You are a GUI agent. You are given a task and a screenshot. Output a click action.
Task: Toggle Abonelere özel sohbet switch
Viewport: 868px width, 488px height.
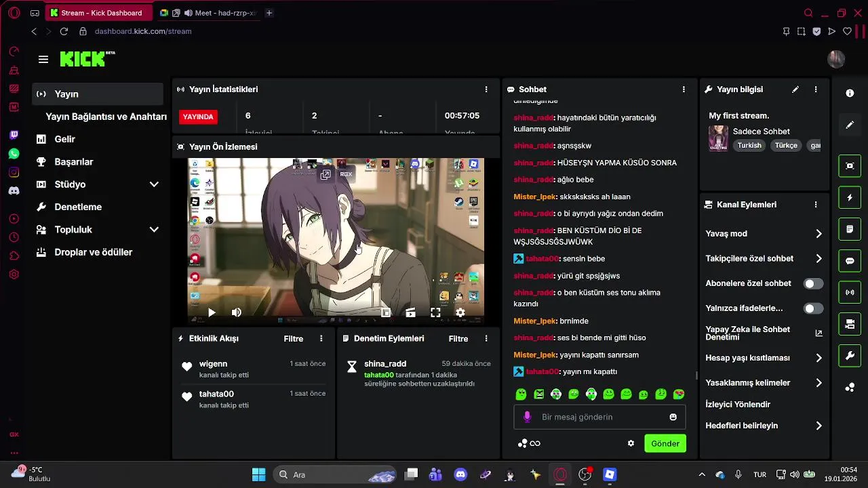pyautogui.click(x=813, y=283)
